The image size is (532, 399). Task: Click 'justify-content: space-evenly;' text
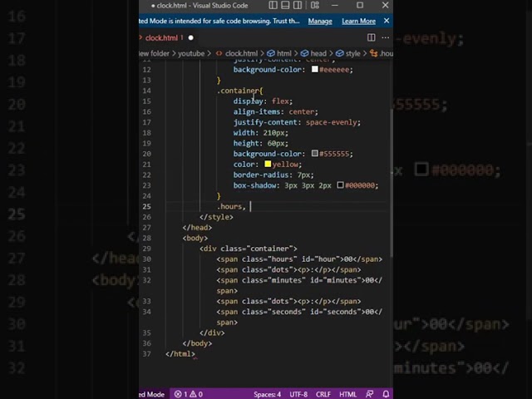pos(297,122)
